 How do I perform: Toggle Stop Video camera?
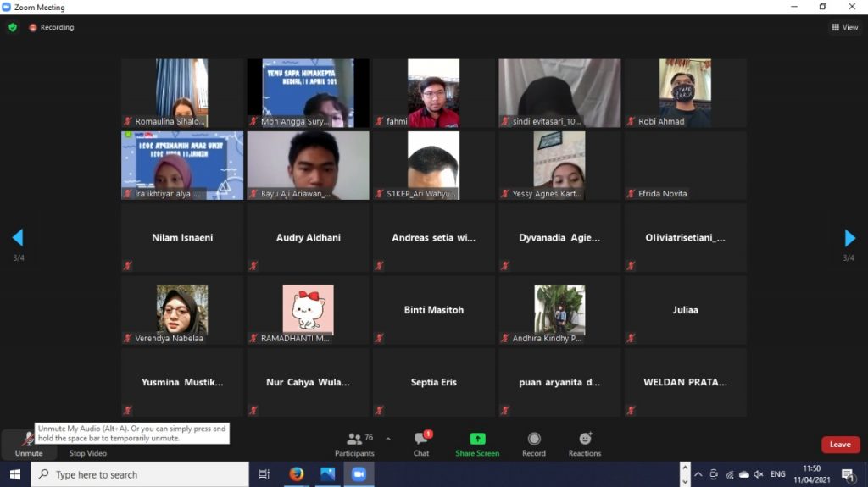(87, 452)
